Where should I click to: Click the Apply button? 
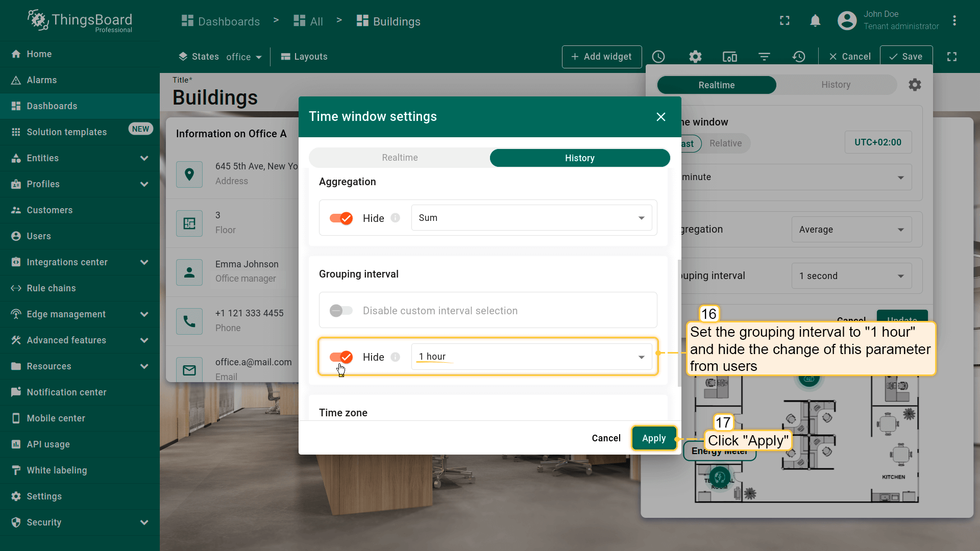tap(654, 438)
